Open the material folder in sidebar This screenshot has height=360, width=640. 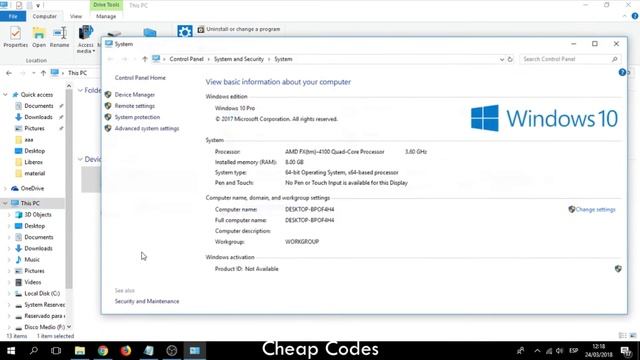[x=35, y=173]
